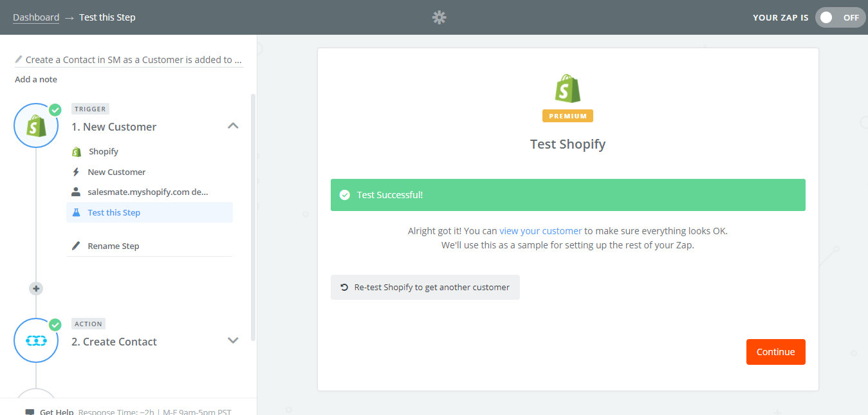This screenshot has height=415, width=868.
Task: Click the Response Time text in footer
Action: 154,412
